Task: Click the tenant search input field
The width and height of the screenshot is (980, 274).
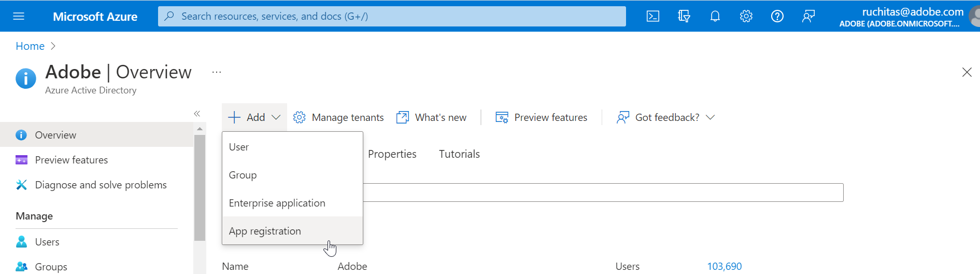Action: coord(603,193)
